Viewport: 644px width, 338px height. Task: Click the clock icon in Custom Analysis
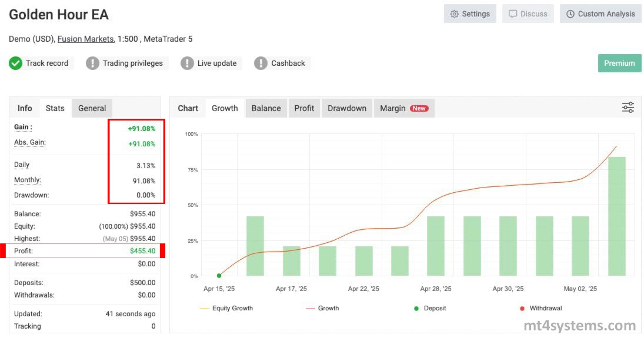(570, 14)
